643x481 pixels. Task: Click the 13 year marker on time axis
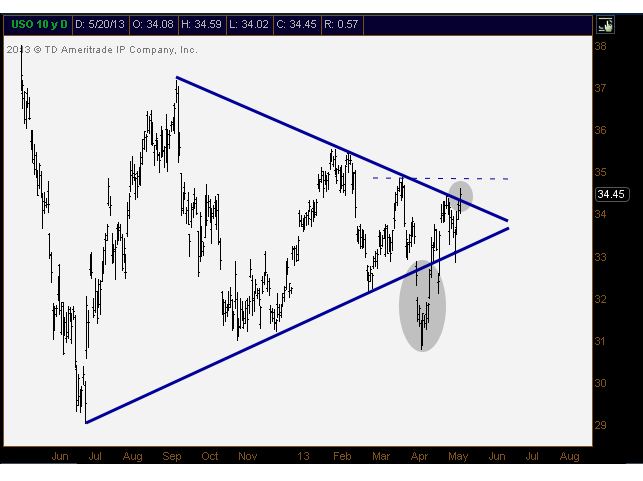[303, 456]
